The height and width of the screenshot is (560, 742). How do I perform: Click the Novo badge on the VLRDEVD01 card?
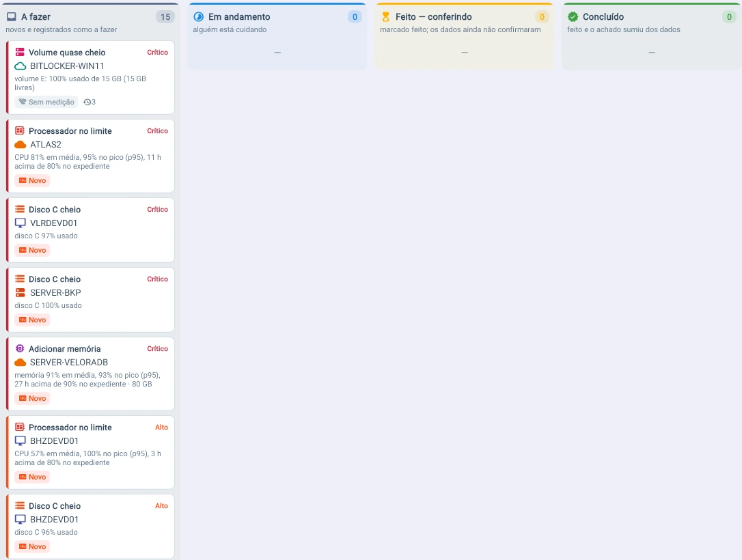pyautogui.click(x=32, y=250)
